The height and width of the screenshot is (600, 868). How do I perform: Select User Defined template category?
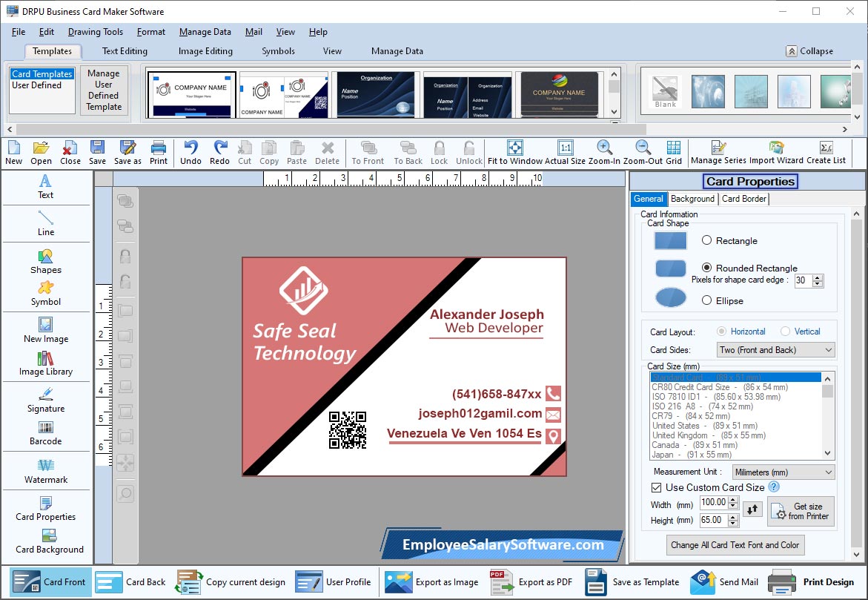tap(36, 85)
